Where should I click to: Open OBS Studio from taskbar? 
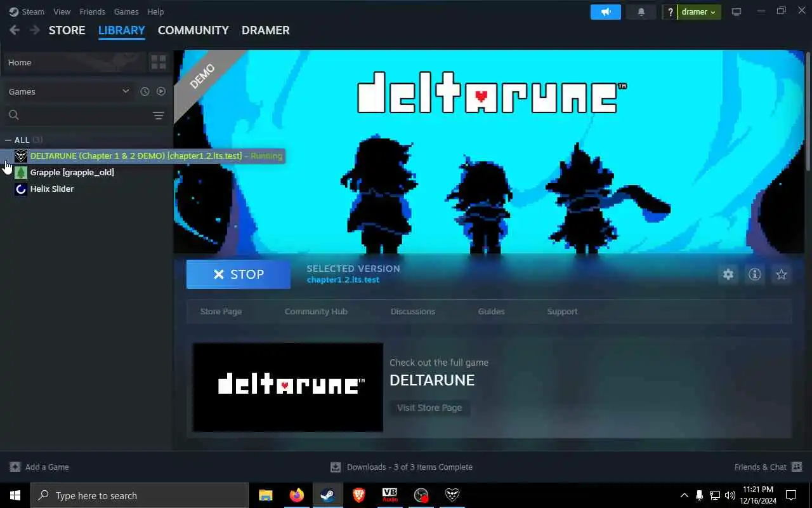point(421,495)
